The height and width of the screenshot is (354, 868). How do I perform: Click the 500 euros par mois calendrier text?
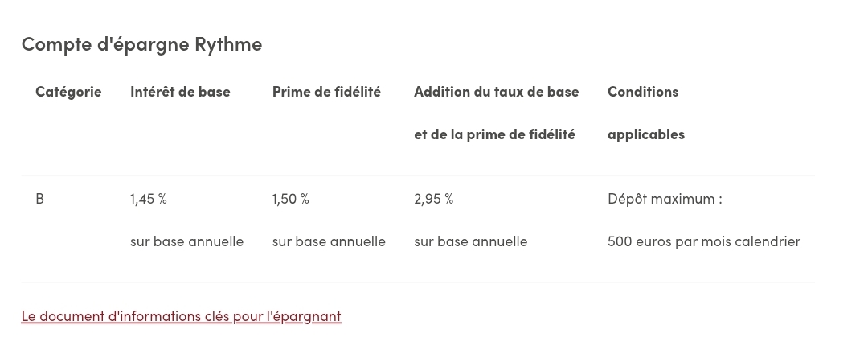(x=704, y=241)
